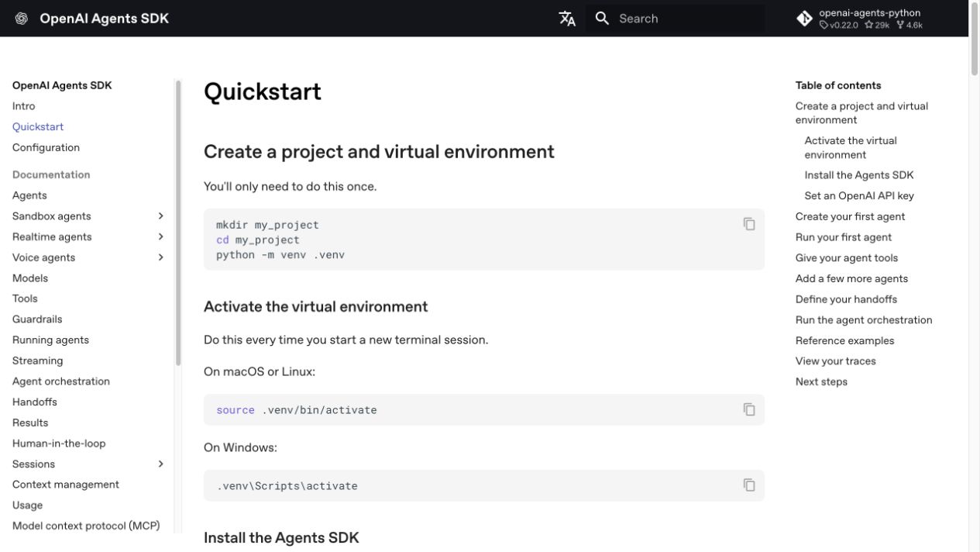This screenshot has height=552, width=980.
Task: Expand the Voice agents section
Action: (x=160, y=257)
